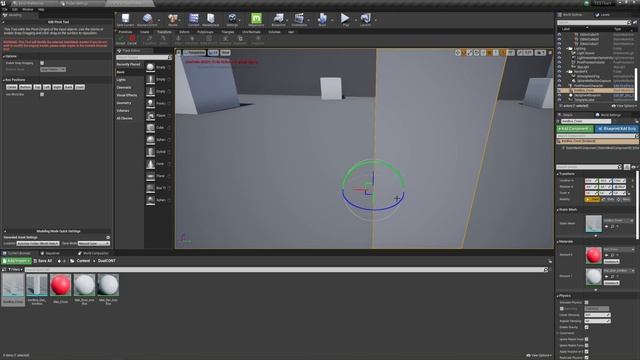640x360 pixels.
Task: Toggle visibility of AtmosphericFog actor
Action: [559, 76]
